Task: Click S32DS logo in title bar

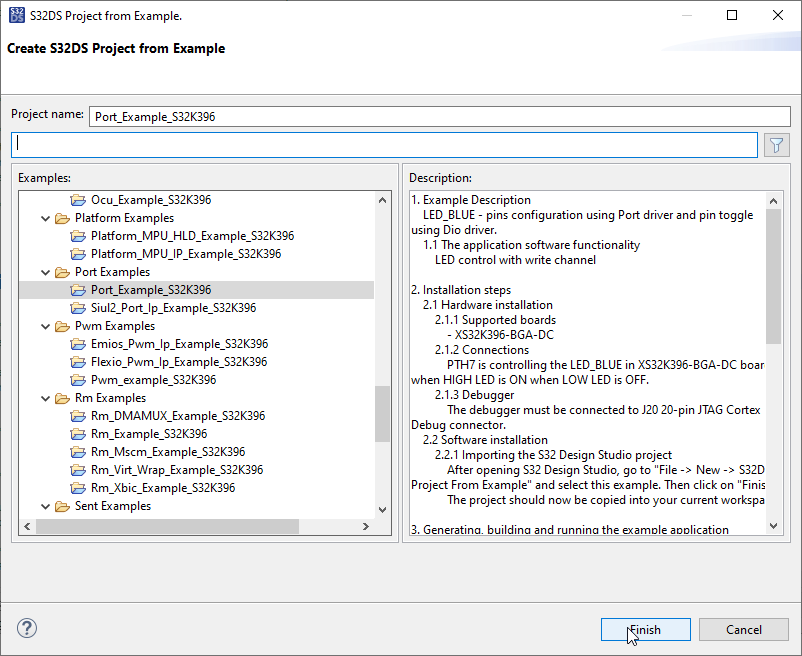Action: point(17,16)
